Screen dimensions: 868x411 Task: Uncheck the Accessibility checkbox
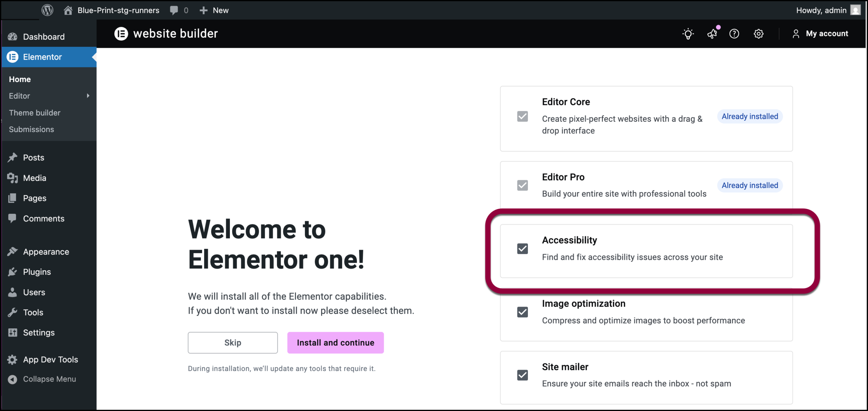pyautogui.click(x=522, y=249)
